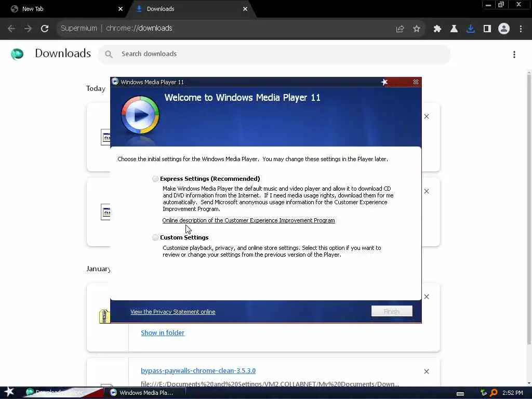
Task: Click the 2:52 PM clock
Action: point(513,393)
